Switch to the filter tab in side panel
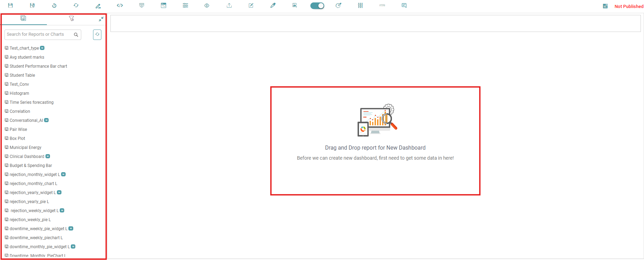This screenshot has width=644, height=260. [71, 18]
